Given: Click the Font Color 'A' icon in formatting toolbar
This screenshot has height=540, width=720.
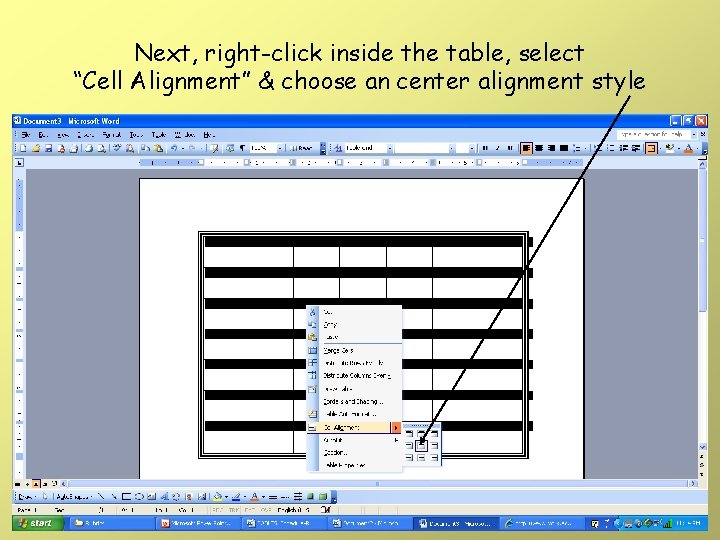Looking at the screenshot, I should (688, 148).
